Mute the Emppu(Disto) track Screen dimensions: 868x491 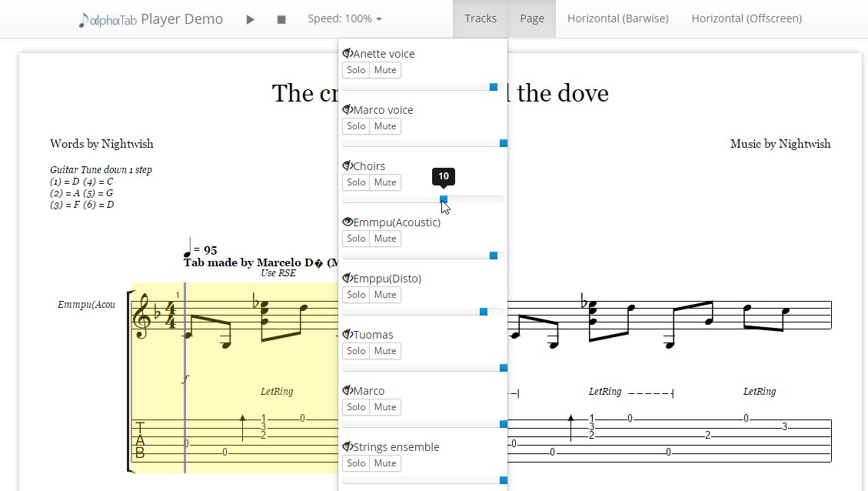point(385,294)
